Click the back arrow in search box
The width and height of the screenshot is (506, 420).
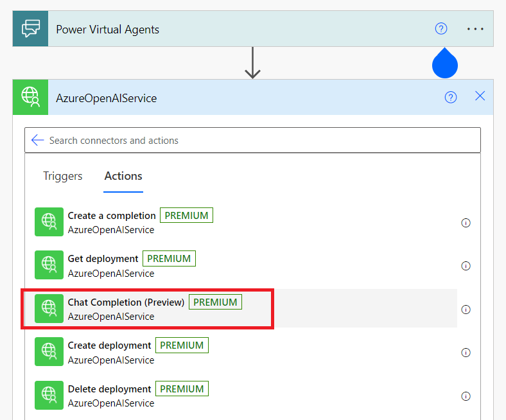(37, 140)
